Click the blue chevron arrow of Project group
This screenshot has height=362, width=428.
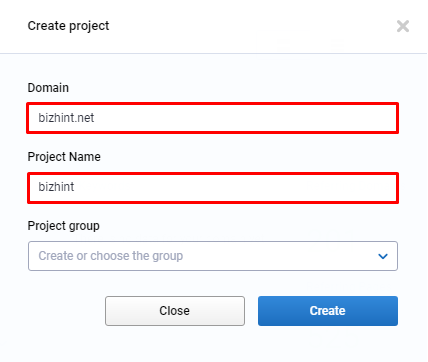click(x=383, y=256)
